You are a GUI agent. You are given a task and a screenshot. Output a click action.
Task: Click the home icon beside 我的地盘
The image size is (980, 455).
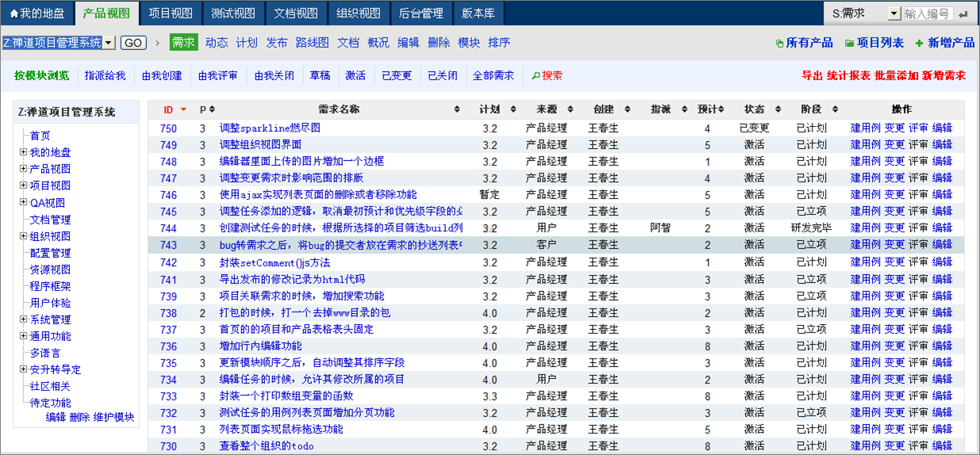pyautogui.click(x=13, y=13)
